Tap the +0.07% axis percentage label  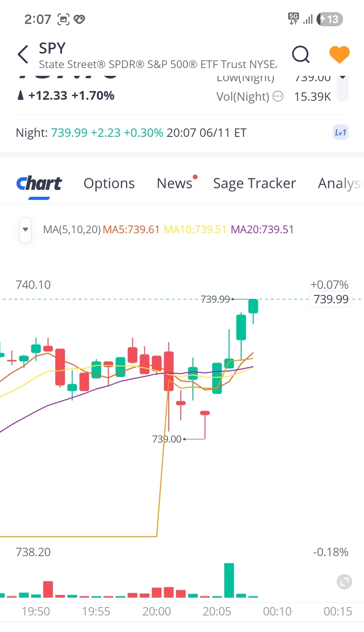pos(329,285)
